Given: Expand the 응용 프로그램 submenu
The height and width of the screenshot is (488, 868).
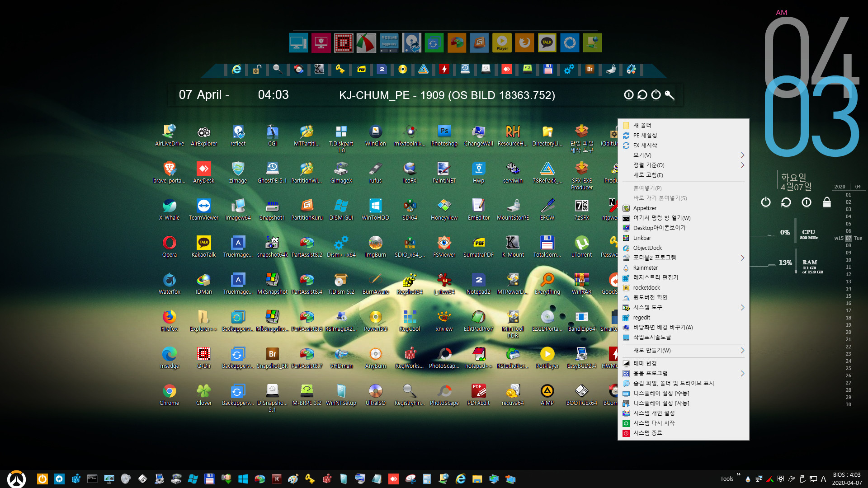Looking at the screenshot, I should [x=683, y=373].
